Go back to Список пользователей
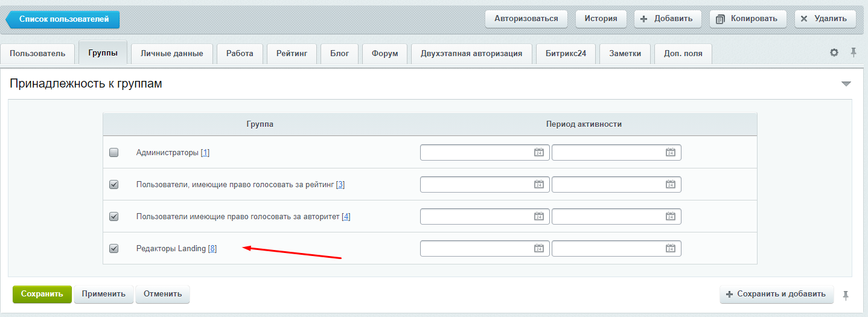Viewport: 868px width, 317px height. (x=63, y=19)
